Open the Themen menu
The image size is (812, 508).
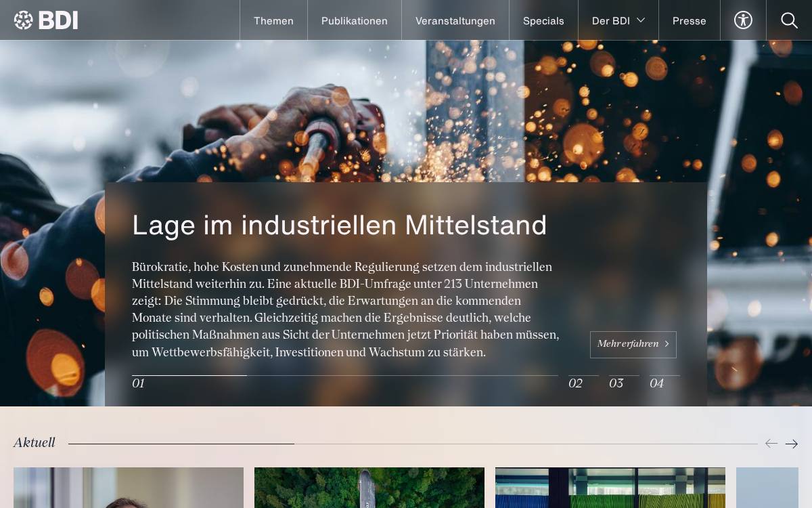pos(273,20)
